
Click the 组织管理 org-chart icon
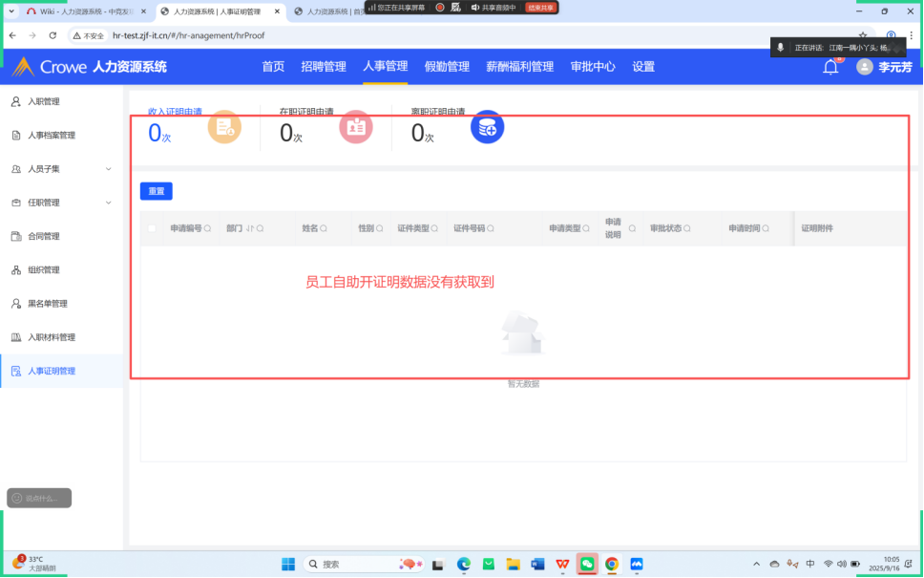(x=16, y=269)
